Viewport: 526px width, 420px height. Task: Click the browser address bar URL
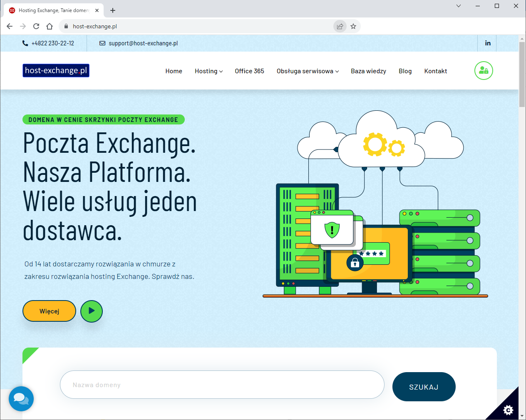(x=95, y=26)
